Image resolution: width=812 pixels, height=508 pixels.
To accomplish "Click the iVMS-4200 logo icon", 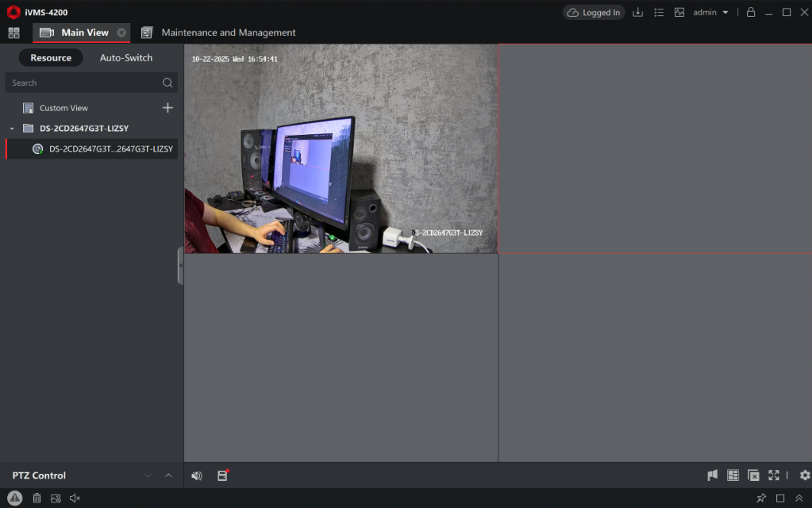I will (13, 13).
